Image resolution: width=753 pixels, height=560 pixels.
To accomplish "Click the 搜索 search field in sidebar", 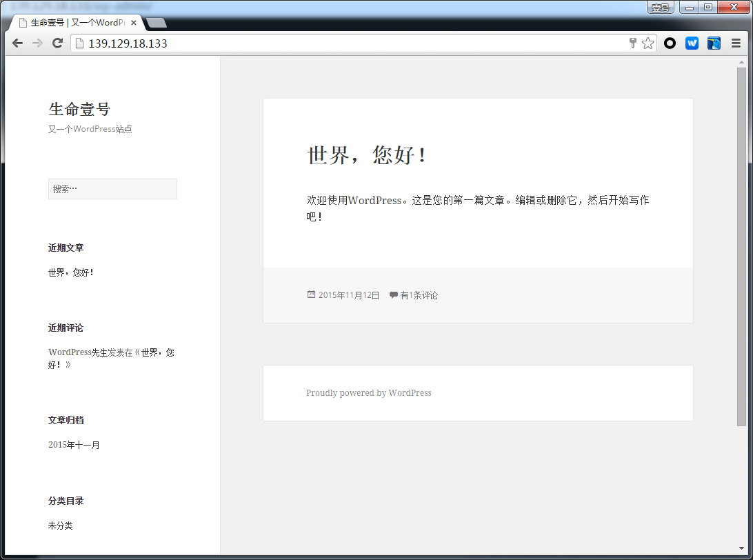I will (x=112, y=189).
